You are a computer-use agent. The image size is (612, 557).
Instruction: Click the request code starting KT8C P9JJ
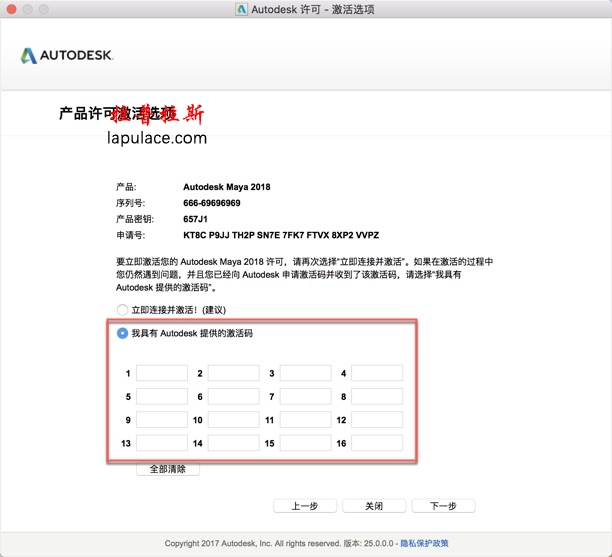pyautogui.click(x=281, y=235)
